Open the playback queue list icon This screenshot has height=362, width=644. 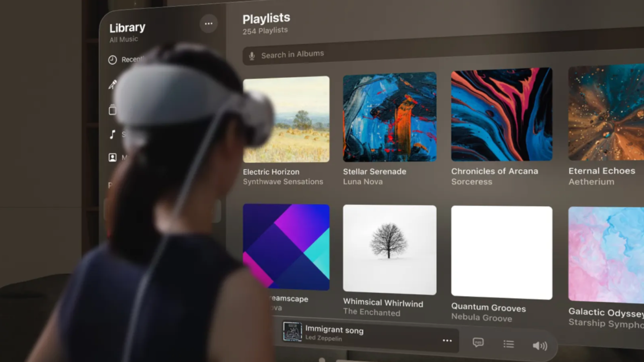(509, 344)
